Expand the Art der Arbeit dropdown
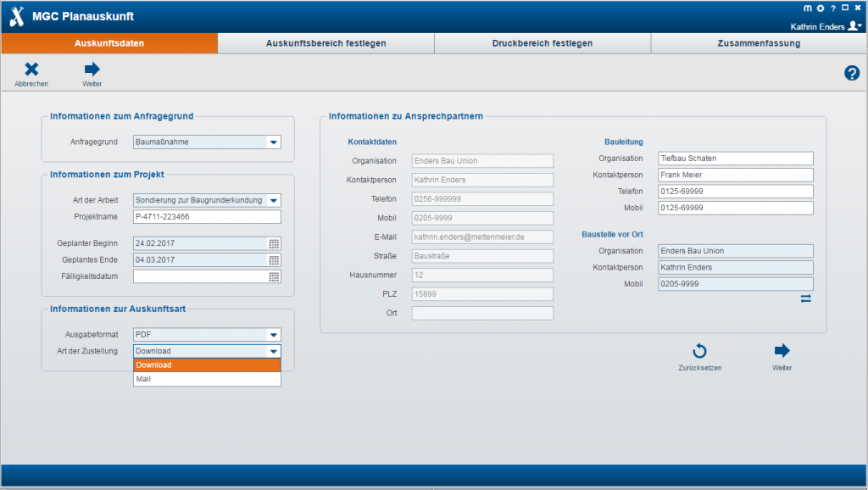 click(273, 201)
